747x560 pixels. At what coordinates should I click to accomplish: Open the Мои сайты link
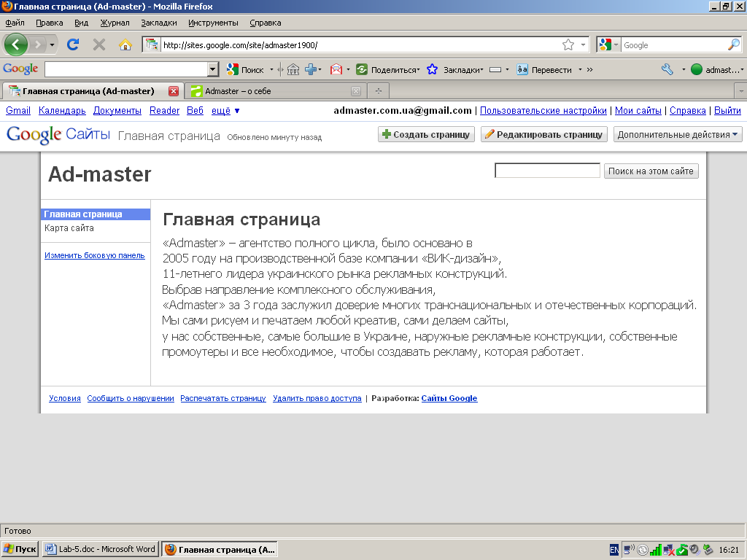click(638, 111)
